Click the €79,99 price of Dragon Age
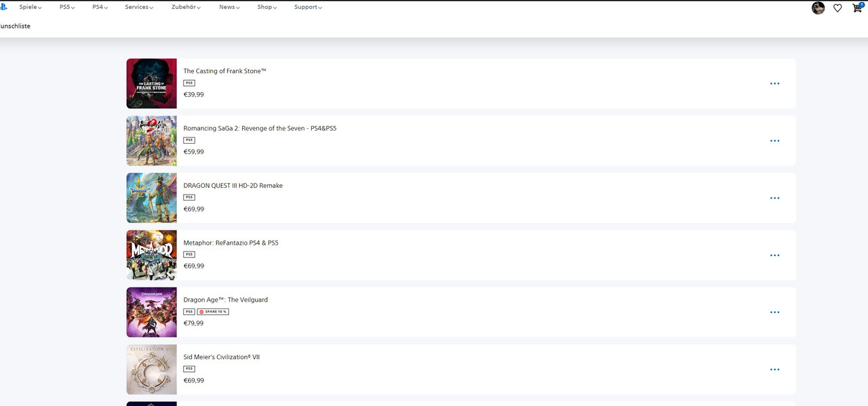The image size is (868, 406). click(x=193, y=323)
